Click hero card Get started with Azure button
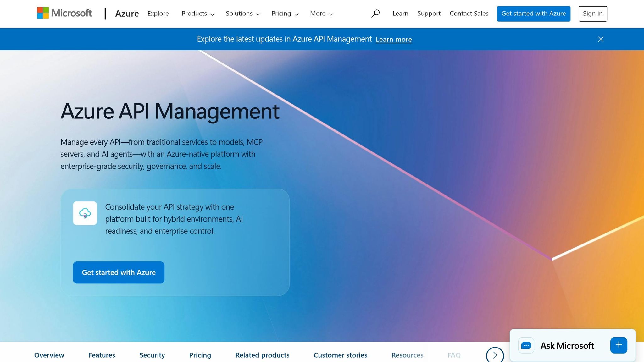 click(119, 272)
